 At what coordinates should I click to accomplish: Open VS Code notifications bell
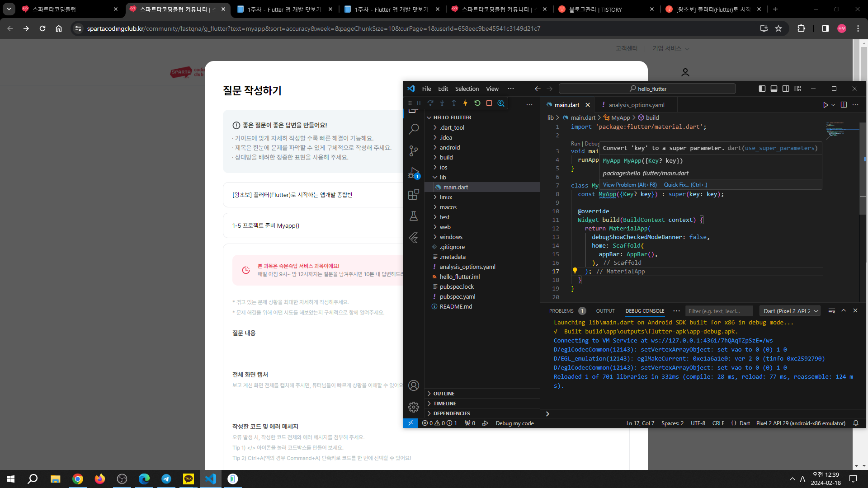tap(856, 423)
